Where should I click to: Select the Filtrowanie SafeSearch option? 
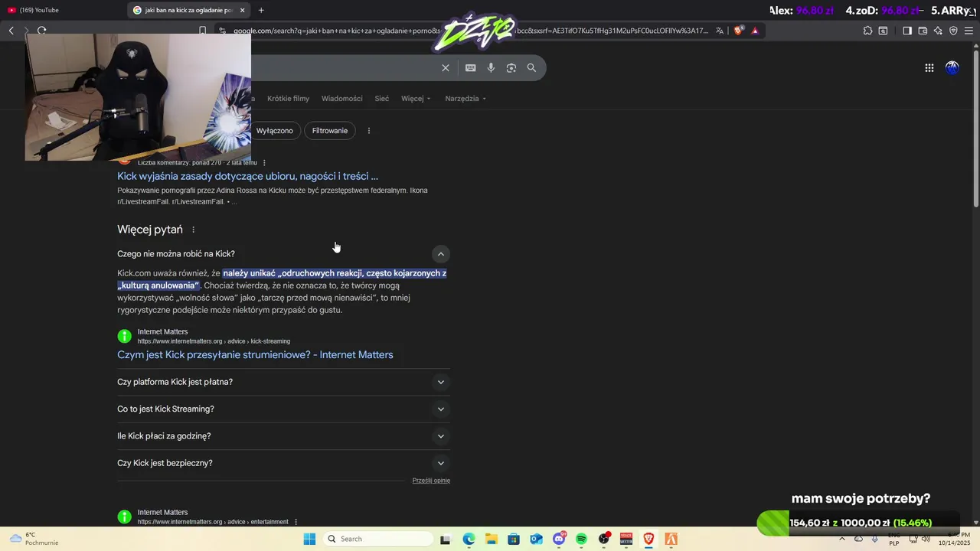pyautogui.click(x=329, y=131)
